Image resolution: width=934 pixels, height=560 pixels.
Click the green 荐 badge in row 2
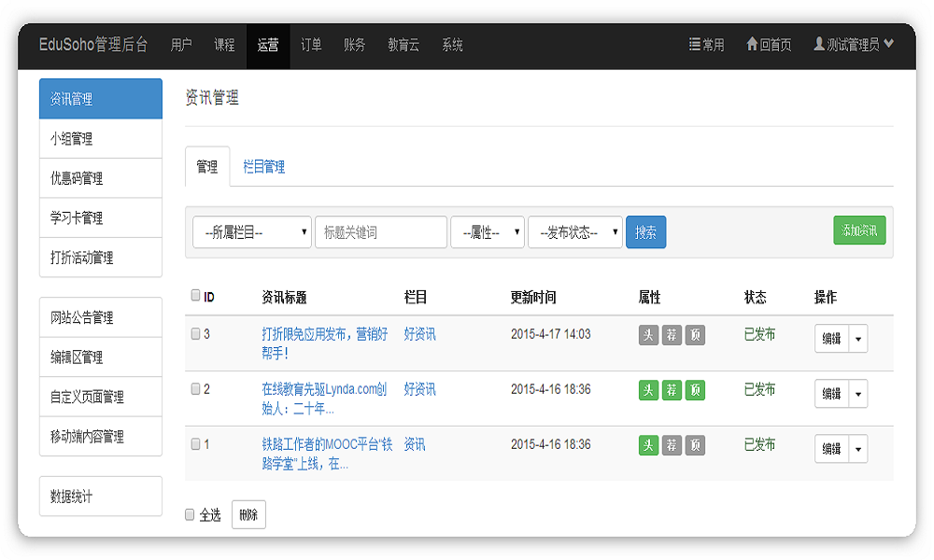pos(672,391)
